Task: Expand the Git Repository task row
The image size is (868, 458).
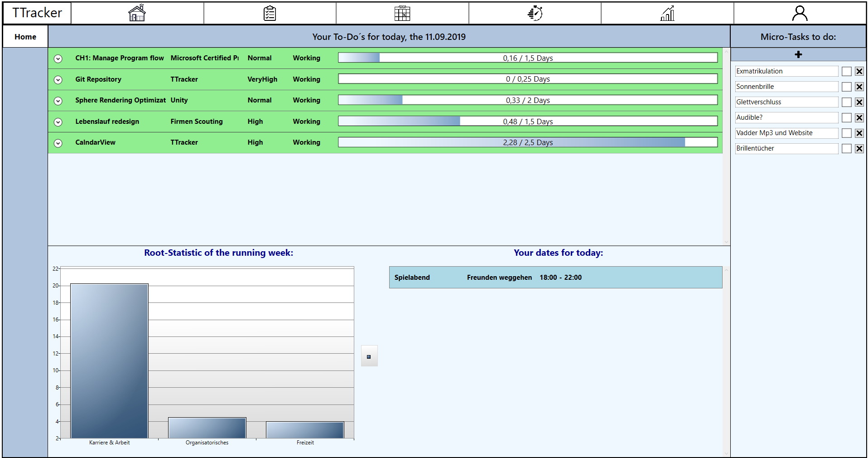Action: [58, 80]
